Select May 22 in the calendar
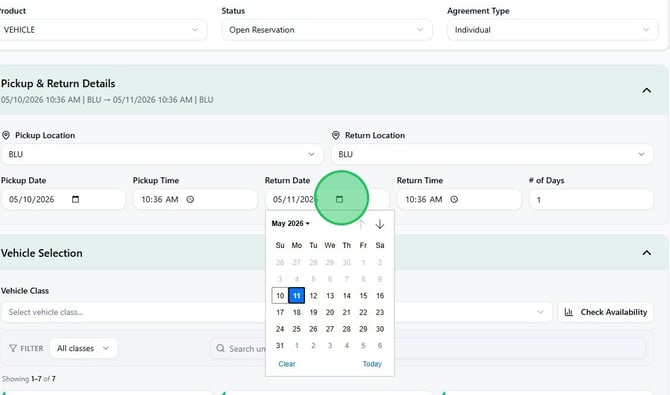670x395 pixels. (x=363, y=312)
